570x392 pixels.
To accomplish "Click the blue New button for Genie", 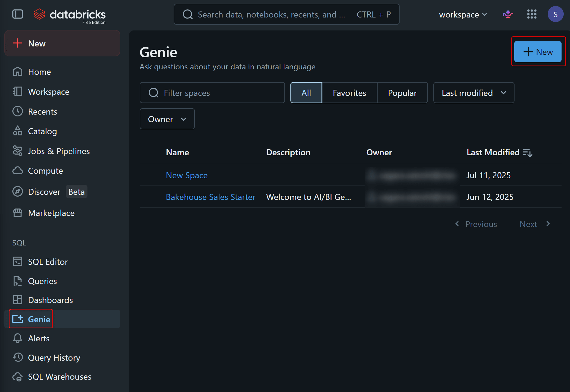I will 538,52.
